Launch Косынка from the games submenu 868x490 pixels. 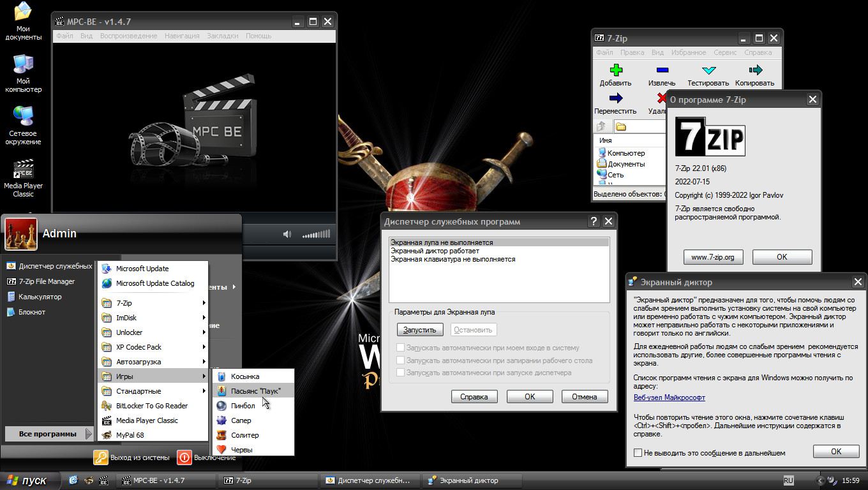click(253, 376)
